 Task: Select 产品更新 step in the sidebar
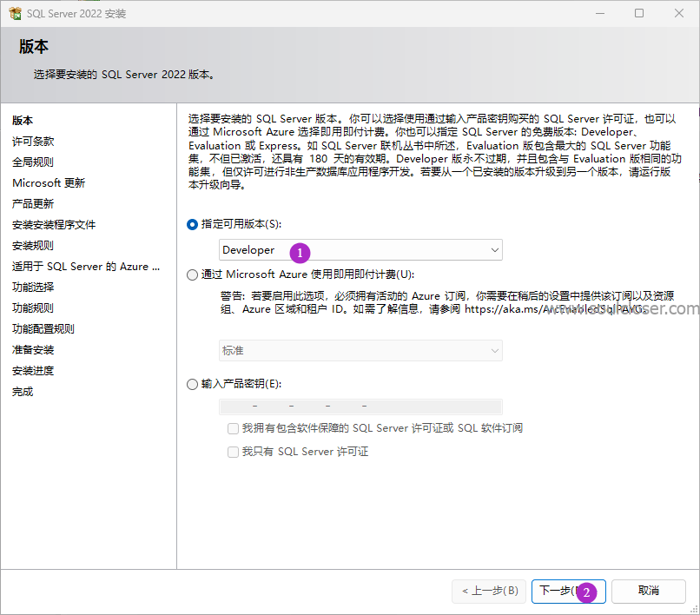(33, 204)
